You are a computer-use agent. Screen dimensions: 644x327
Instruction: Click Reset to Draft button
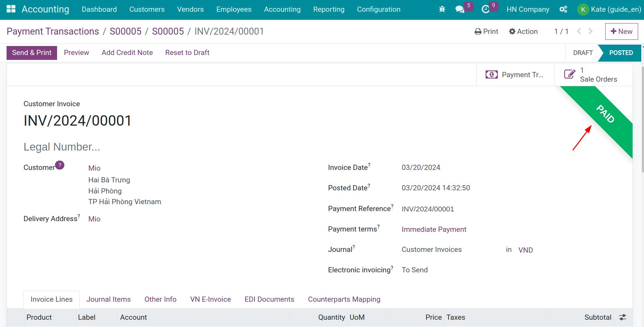click(187, 53)
